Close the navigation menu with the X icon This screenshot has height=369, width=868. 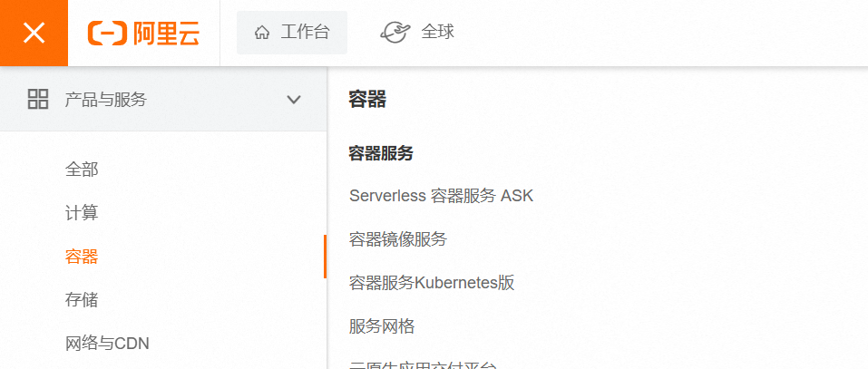tap(34, 33)
